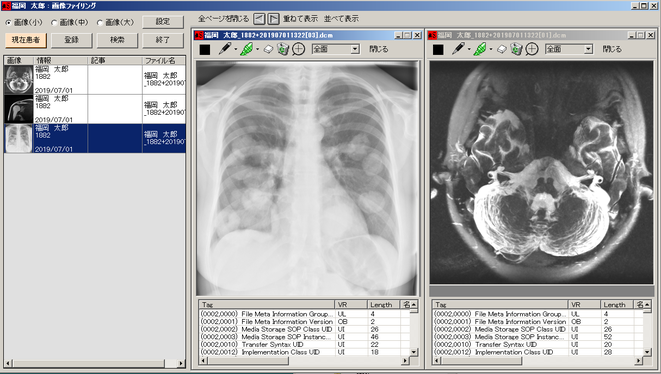Image resolution: width=661 pixels, height=374 pixels.
Task: Click 並べて表示 to tile windows
Action: [x=341, y=19]
